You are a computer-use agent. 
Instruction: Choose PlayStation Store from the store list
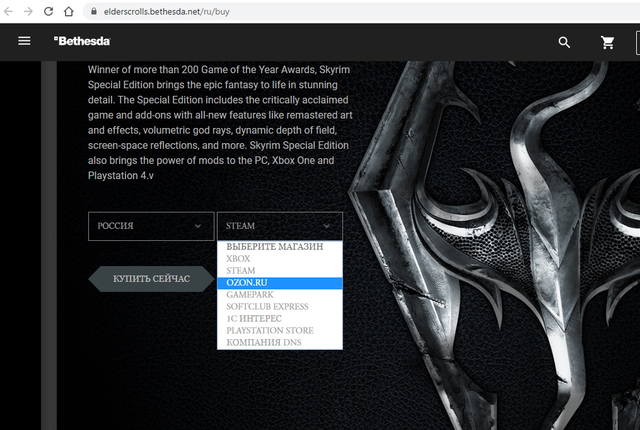tap(280, 330)
